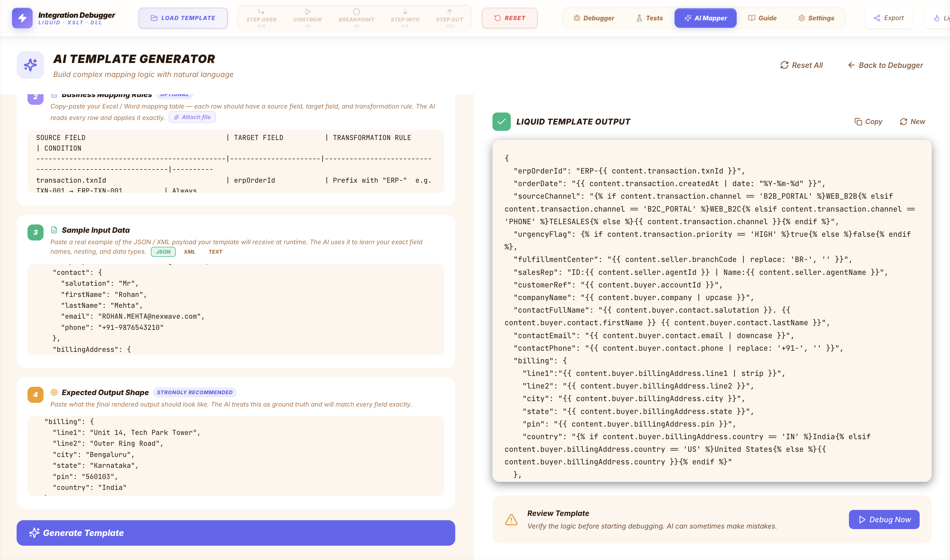The width and height of the screenshot is (950, 560).
Task: Click the orange step 4 badge
Action: point(36,394)
